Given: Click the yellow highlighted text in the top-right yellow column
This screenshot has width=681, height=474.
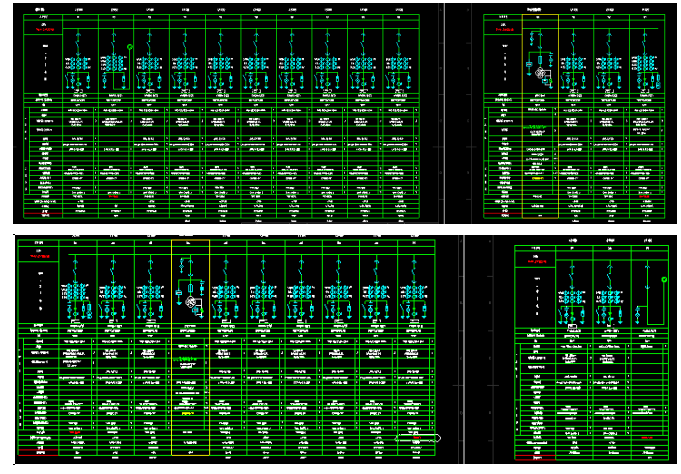Looking at the screenshot, I should (x=538, y=178).
